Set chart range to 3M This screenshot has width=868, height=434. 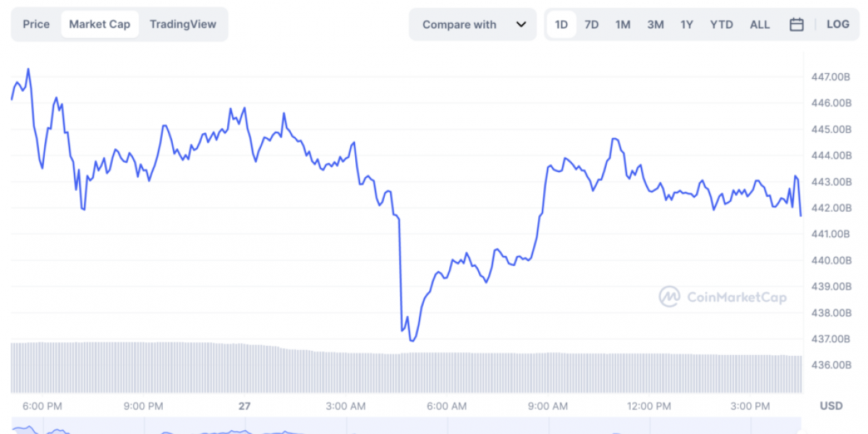tap(655, 25)
